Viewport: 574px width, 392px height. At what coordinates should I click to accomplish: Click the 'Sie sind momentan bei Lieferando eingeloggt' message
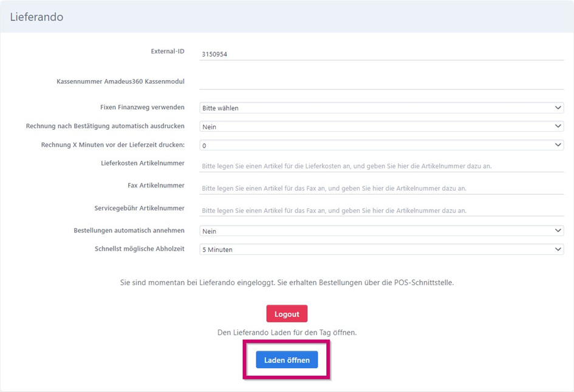(287, 283)
